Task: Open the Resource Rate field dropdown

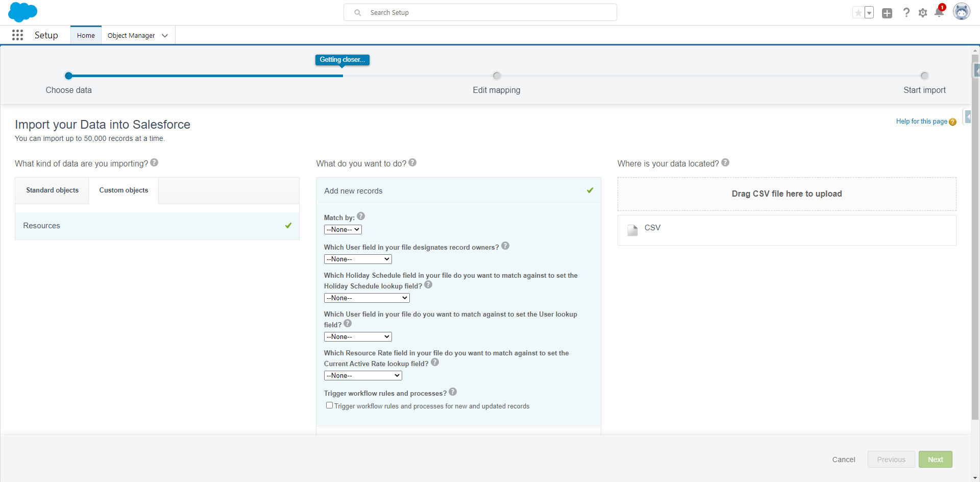Action: [x=363, y=376]
